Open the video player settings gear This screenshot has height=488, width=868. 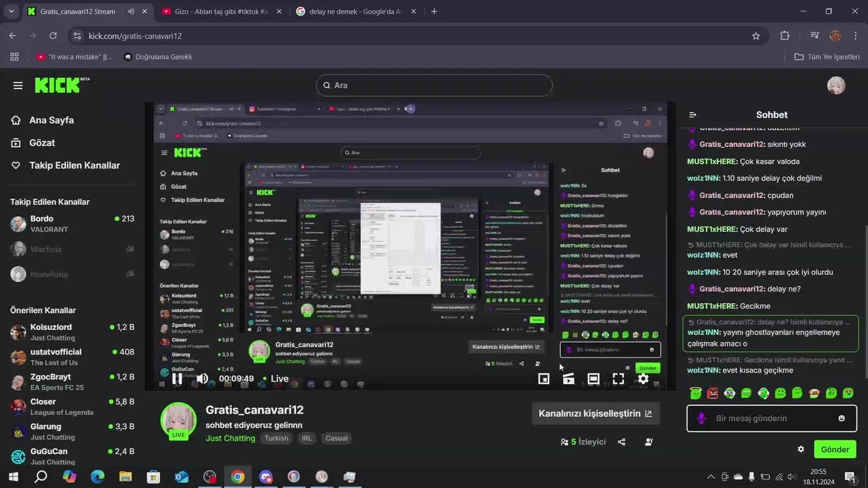[x=644, y=379]
